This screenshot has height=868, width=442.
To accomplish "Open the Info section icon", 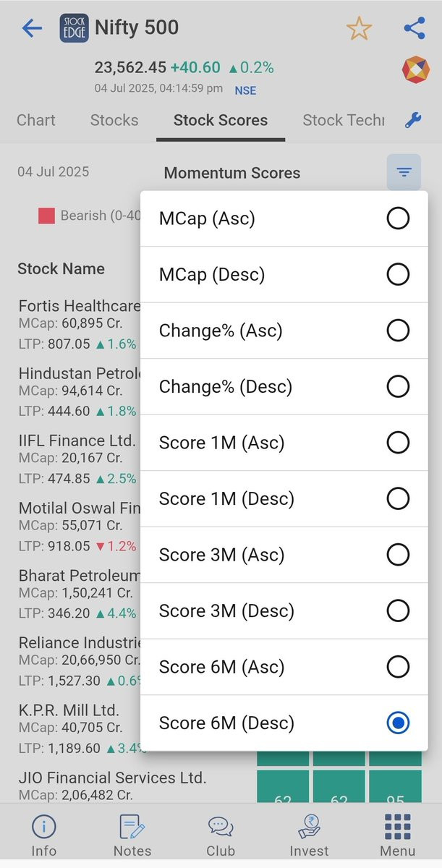I will coord(43,827).
